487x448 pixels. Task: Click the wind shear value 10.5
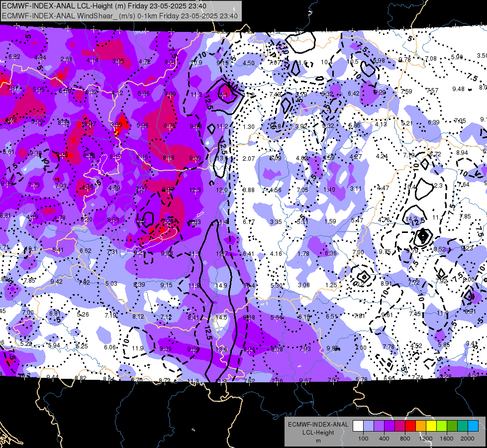(x=353, y=62)
